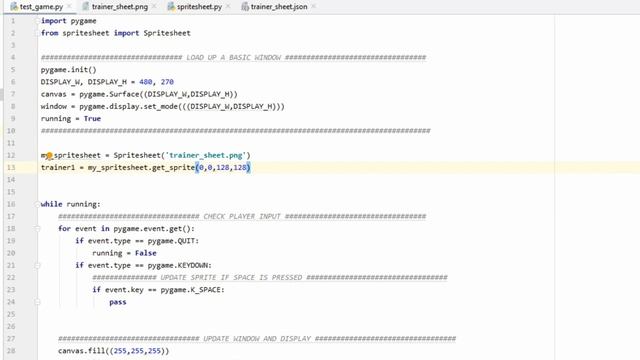Click 'pygame.KEYDOWN' on line 21
The width and height of the screenshot is (640, 360).
(178, 265)
